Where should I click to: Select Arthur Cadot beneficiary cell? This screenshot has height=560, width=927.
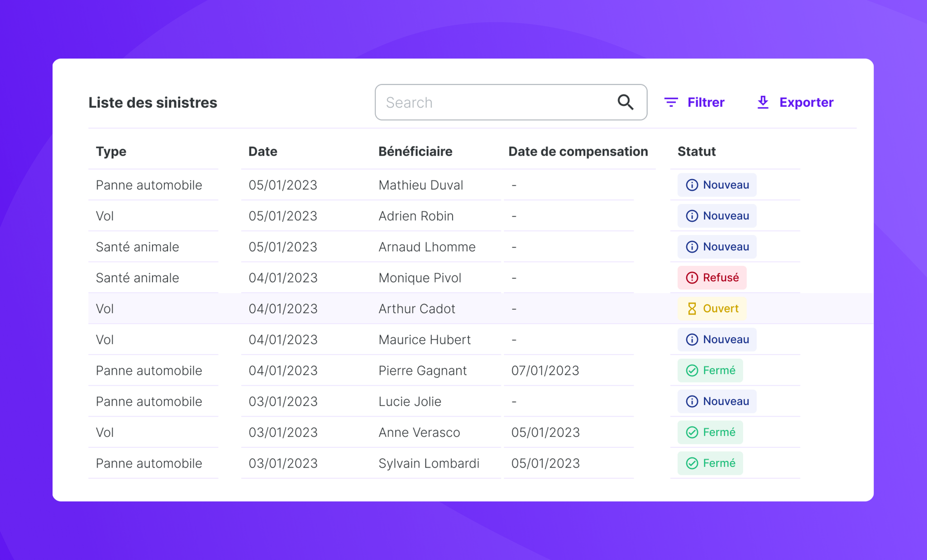coord(417,309)
